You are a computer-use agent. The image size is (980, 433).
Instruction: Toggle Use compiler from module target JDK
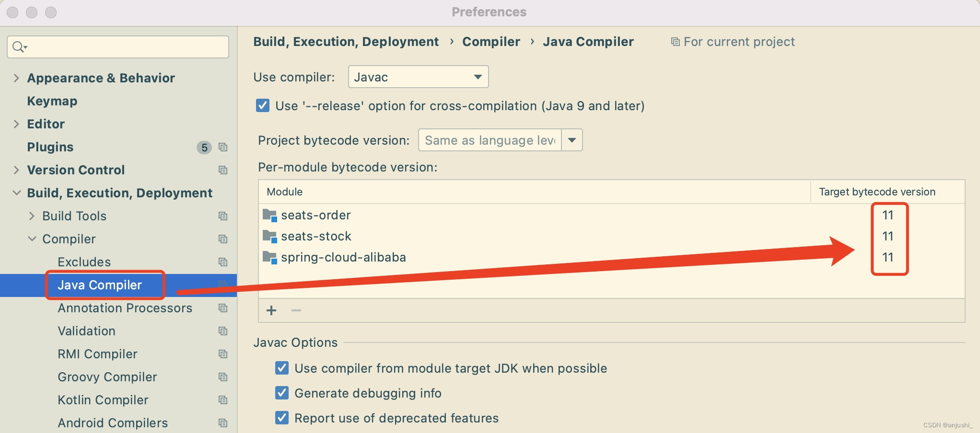click(x=282, y=368)
